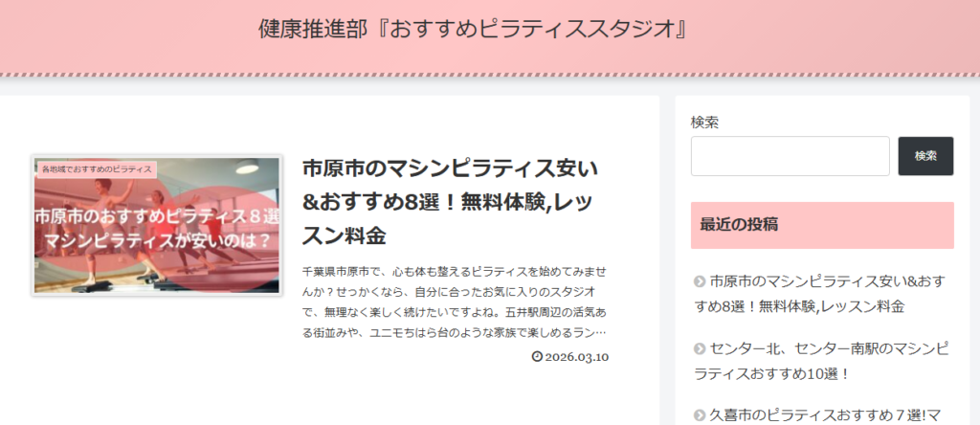
Task: Focus the sidebar search text field
Action: [x=790, y=156]
